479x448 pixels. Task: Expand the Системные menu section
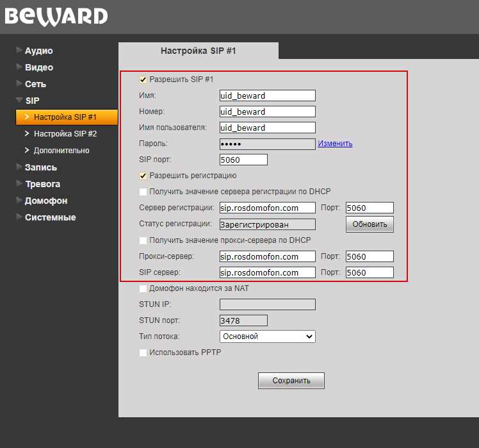(x=50, y=217)
